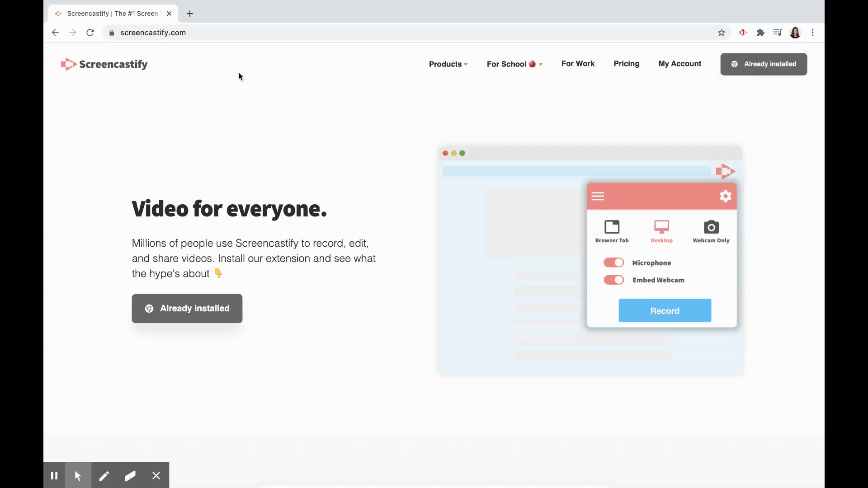Click the For Work navigation item

[x=578, y=64]
